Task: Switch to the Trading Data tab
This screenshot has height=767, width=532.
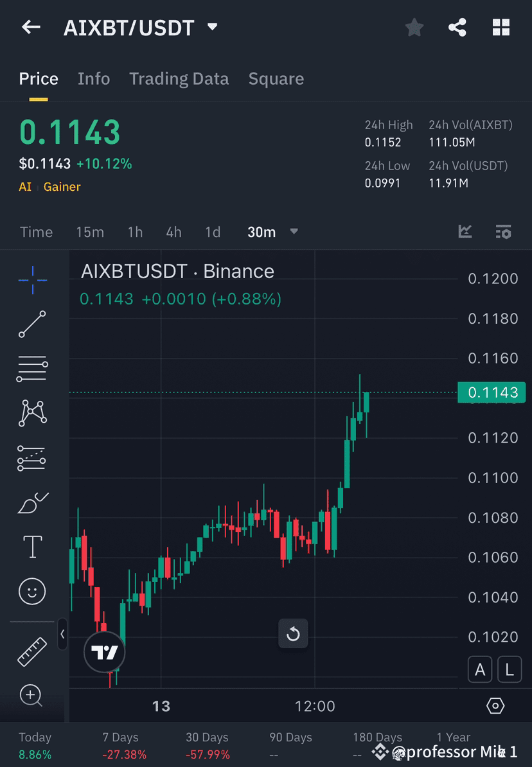Action: click(179, 78)
